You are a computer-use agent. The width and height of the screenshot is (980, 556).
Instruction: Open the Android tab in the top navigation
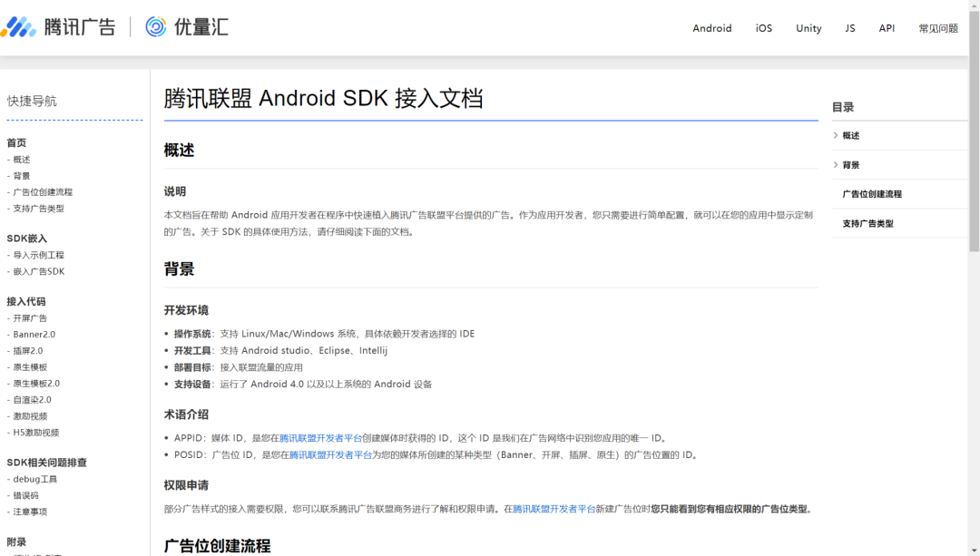(712, 28)
